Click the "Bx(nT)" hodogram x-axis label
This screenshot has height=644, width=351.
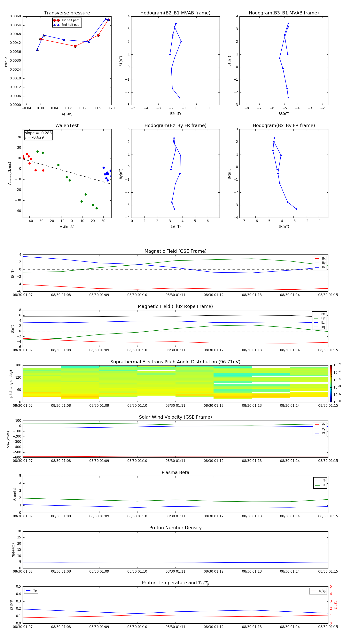click(284, 227)
